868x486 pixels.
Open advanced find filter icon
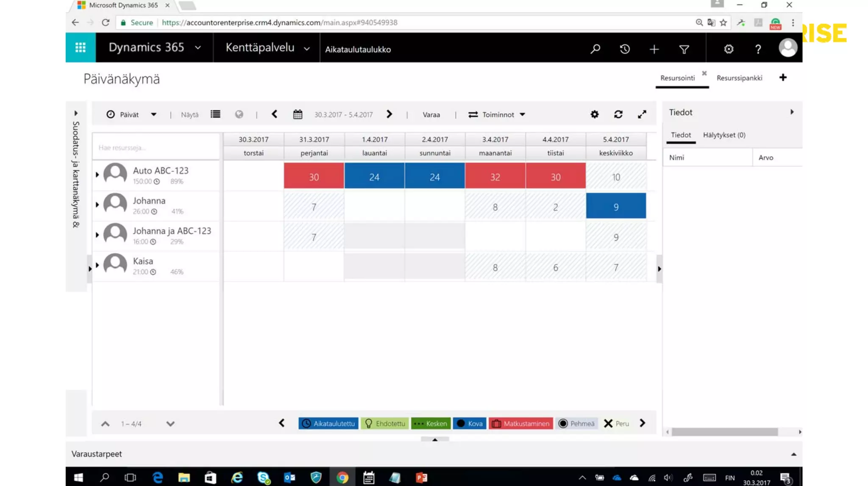(x=684, y=49)
